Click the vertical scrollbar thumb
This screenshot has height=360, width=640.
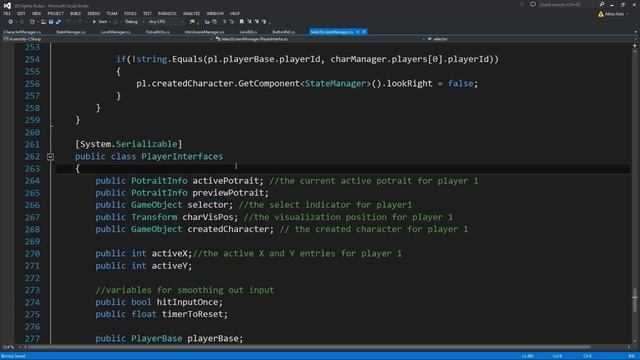[x=635, y=301]
